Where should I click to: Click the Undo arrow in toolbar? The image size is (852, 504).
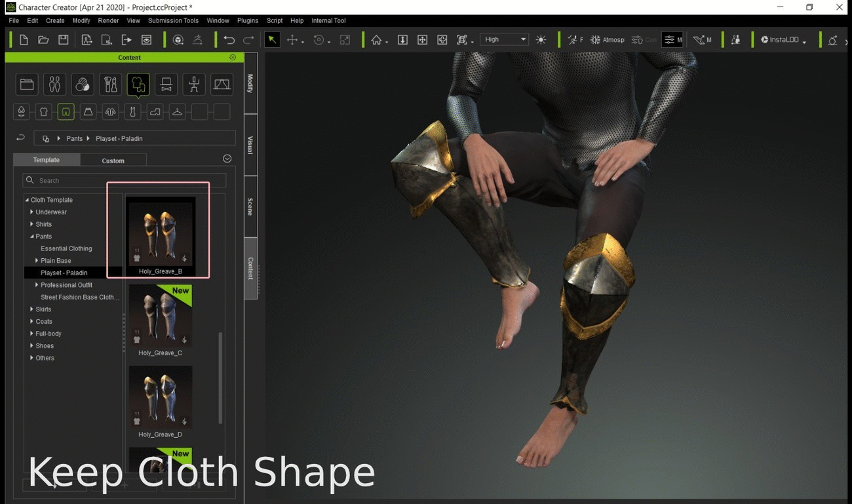(x=229, y=40)
